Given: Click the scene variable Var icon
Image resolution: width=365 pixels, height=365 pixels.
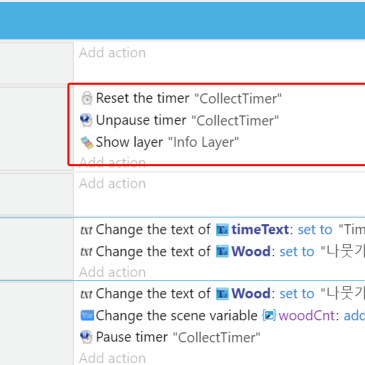Looking at the screenshot, I should [x=87, y=315].
